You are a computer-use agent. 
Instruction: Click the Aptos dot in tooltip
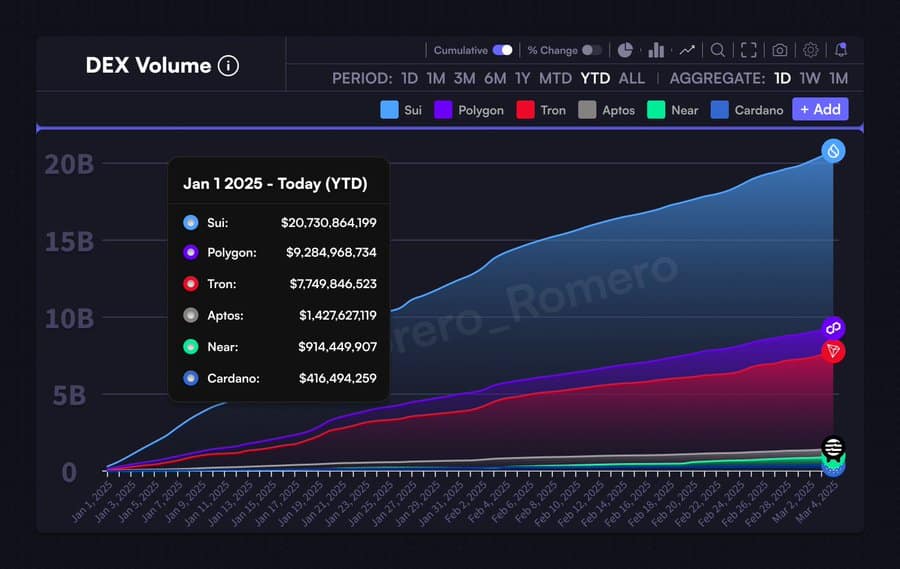click(191, 315)
